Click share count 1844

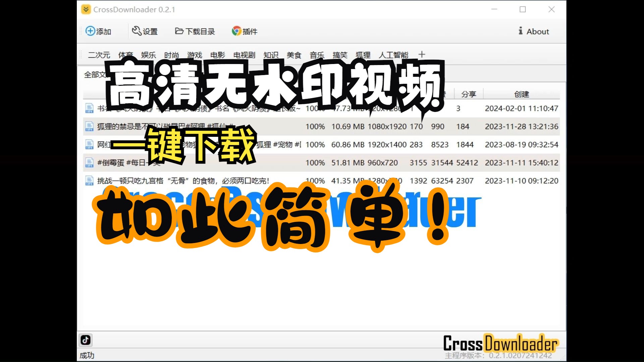(x=465, y=144)
